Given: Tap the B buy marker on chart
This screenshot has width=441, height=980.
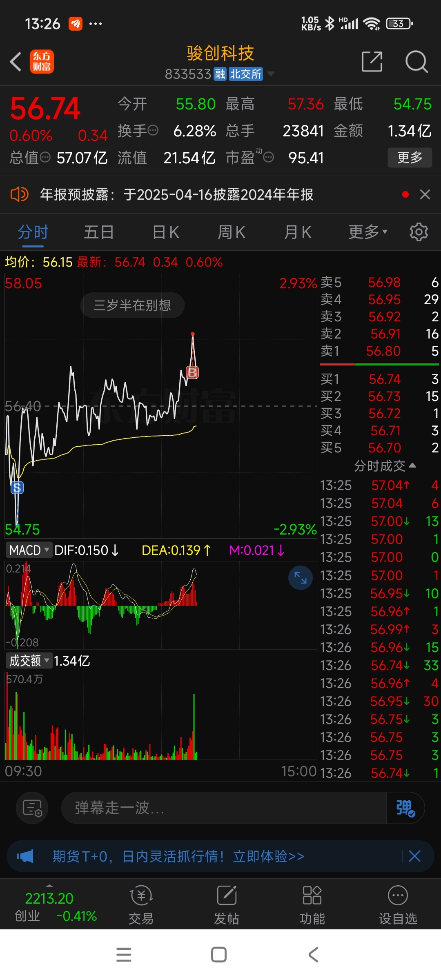Looking at the screenshot, I should (192, 372).
